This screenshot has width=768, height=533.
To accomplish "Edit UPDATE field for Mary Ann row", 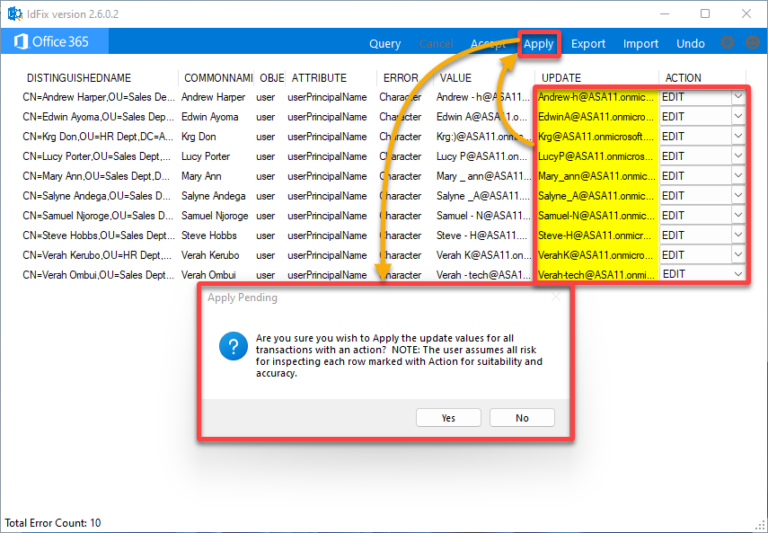I will (x=596, y=176).
